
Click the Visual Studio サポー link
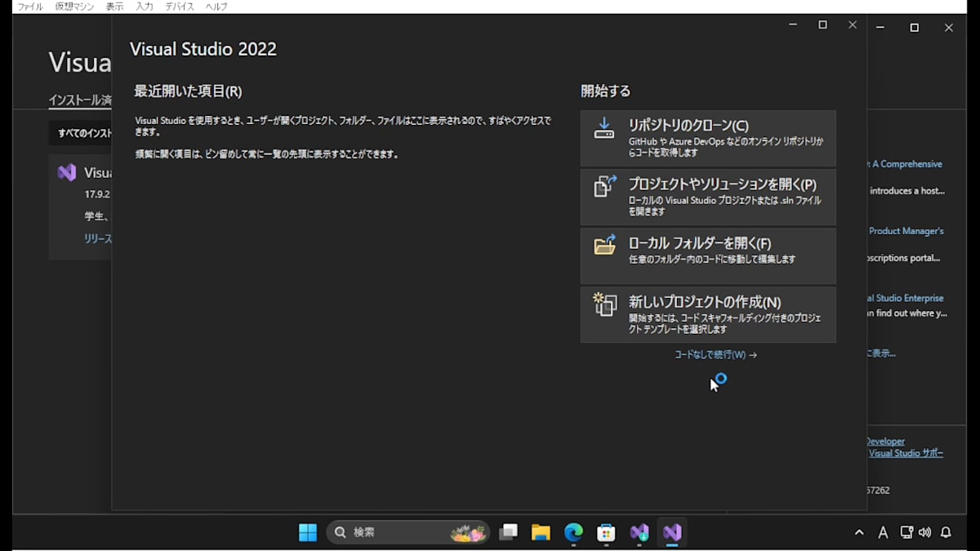[x=906, y=453]
